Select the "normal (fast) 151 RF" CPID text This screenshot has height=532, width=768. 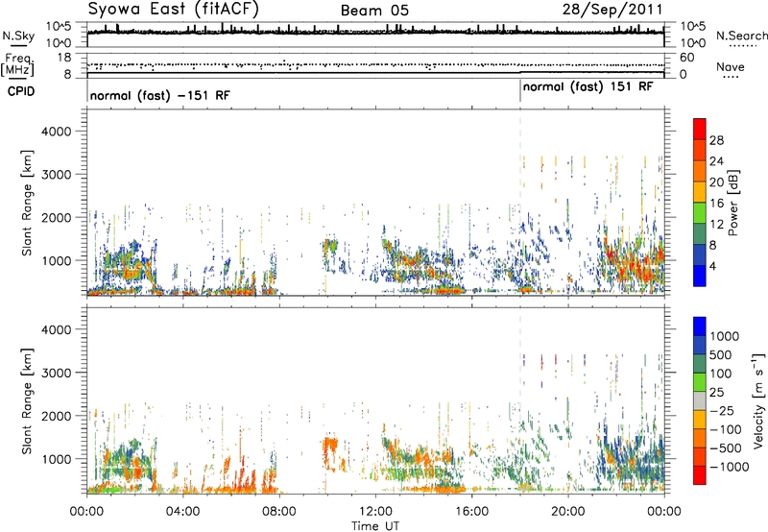point(588,87)
